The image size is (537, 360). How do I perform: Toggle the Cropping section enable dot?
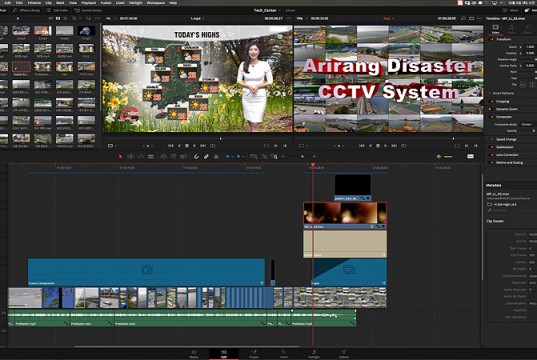[x=492, y=101]
